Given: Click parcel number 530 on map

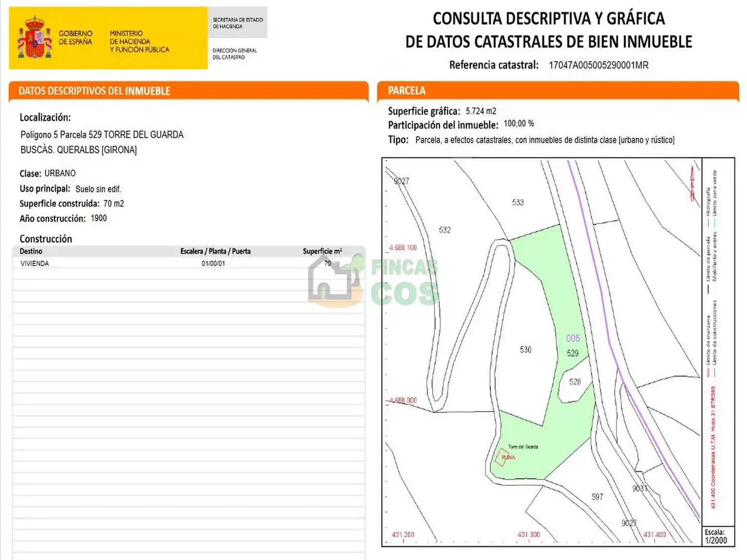Looking at the screenshot, I should click(525, 350).
